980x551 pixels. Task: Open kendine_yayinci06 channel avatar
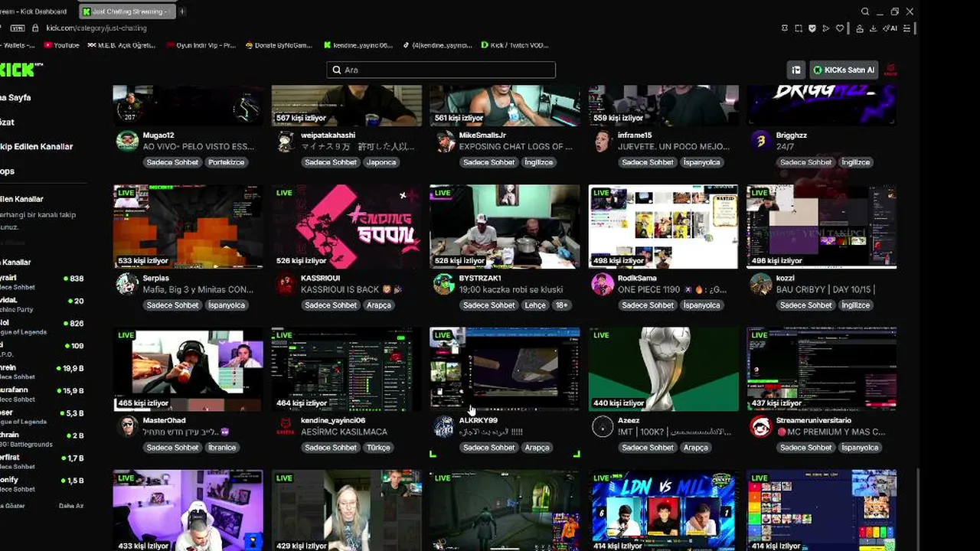[286, 426]
